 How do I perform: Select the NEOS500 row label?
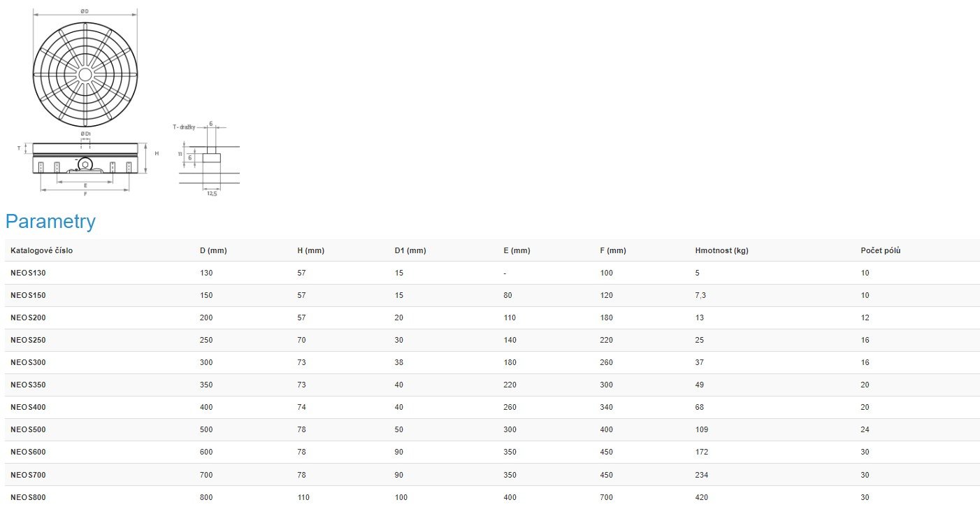tap(28, 429)
